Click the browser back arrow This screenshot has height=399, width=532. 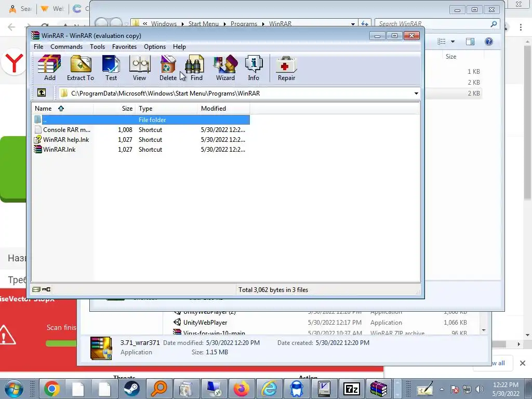click(11, 27)
